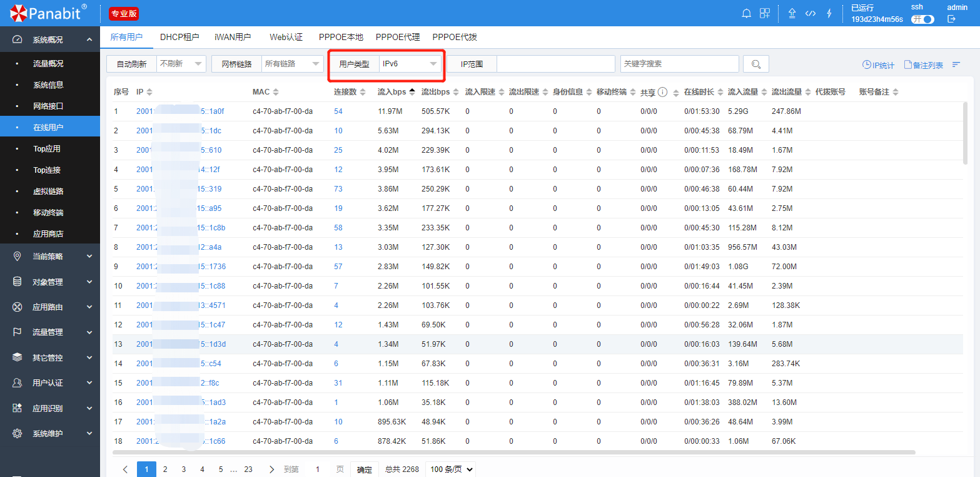Sort by 连接数 column arrows
The image size is (980, 477).
tap(362, 92)
